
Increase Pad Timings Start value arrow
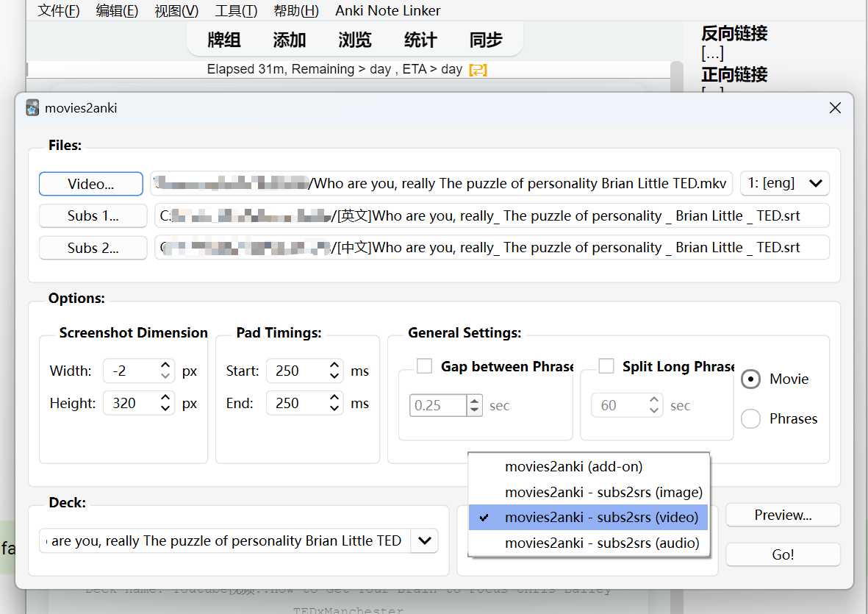click(335, 365)
